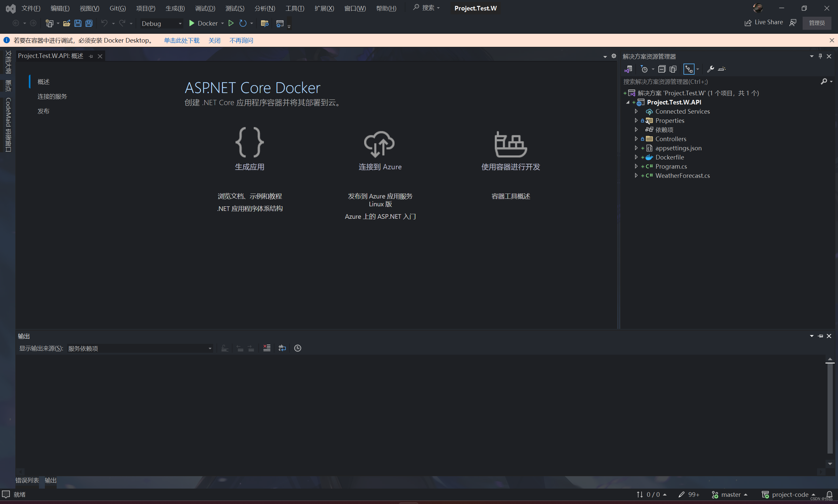The image size is (838, 504).
Task: Open the 文件(F) menu
Action: click(x=31, y=8)
